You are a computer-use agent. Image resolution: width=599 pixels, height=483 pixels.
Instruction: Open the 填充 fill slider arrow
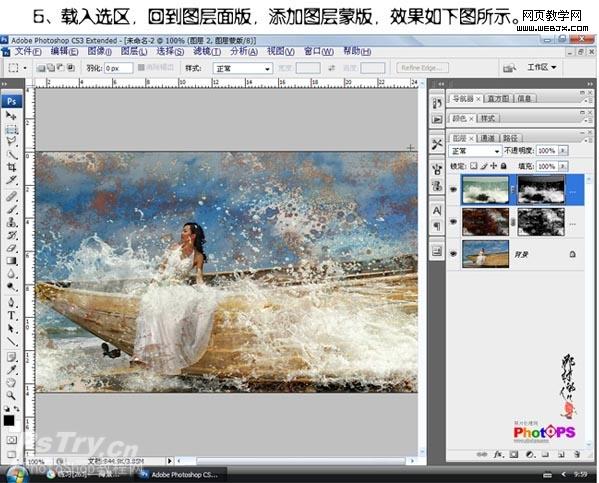563,166
